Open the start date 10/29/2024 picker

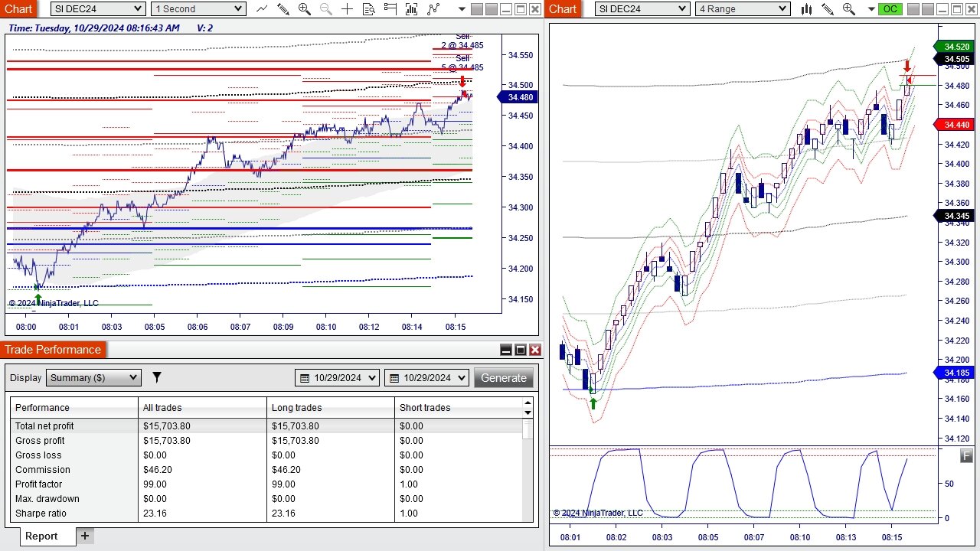click(x=337, y=378)
